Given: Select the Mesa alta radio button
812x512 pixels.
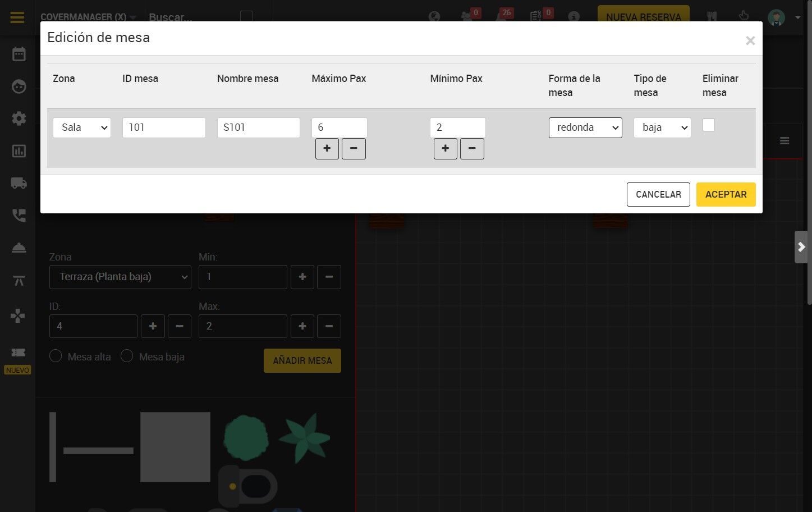Looking at the screenshot, I should (x=56, y=356).
